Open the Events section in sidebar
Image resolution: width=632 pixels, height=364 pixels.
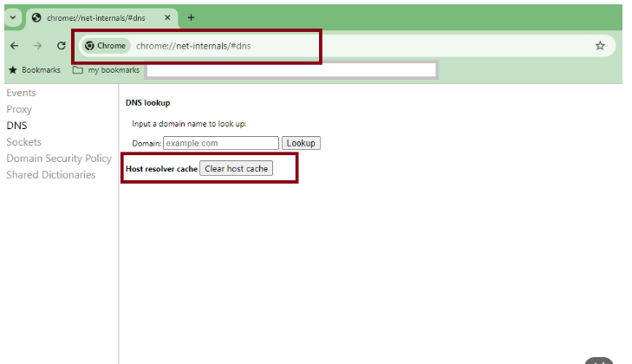[21, 93]
